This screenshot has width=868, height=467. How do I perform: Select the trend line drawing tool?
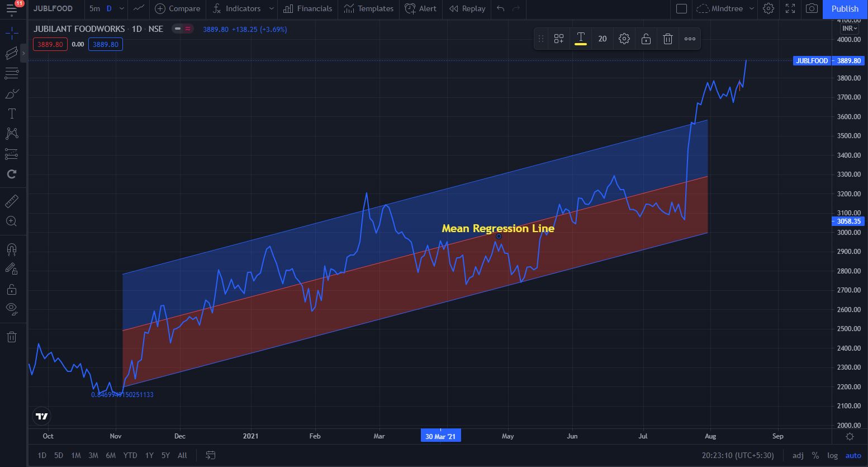pyautogui.click(x=12, y=53)
